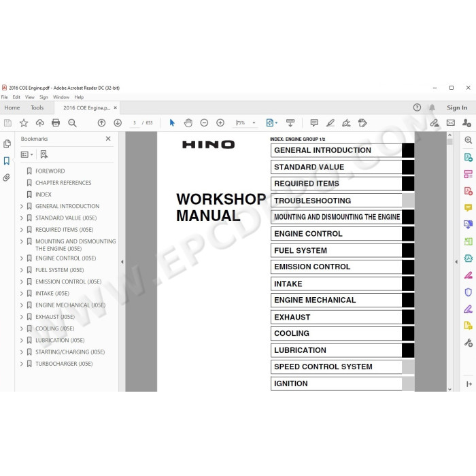Bookmark the file with the star icon
The height and width of the screenshot is (476, 476).
click(x=24, y=123)
